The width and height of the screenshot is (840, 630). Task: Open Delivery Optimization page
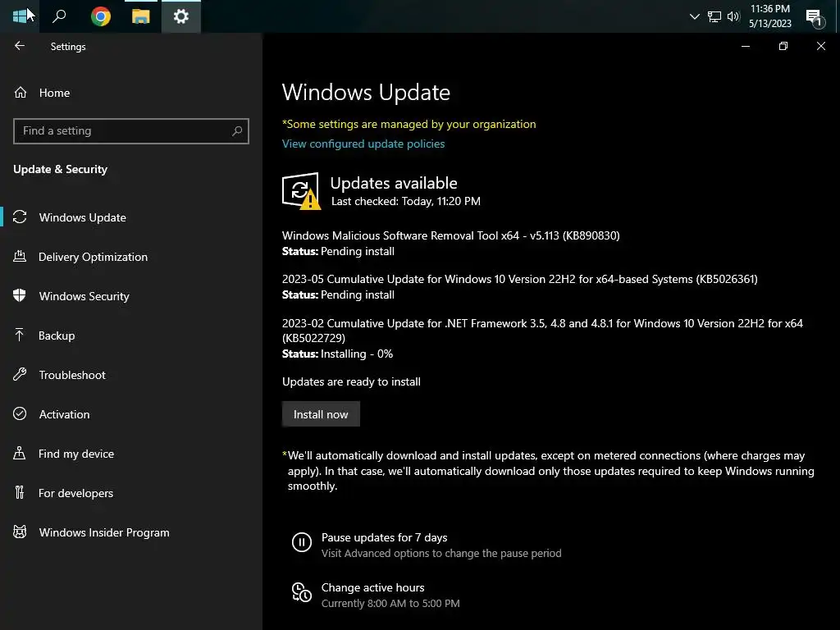click(x=93, y=257)
